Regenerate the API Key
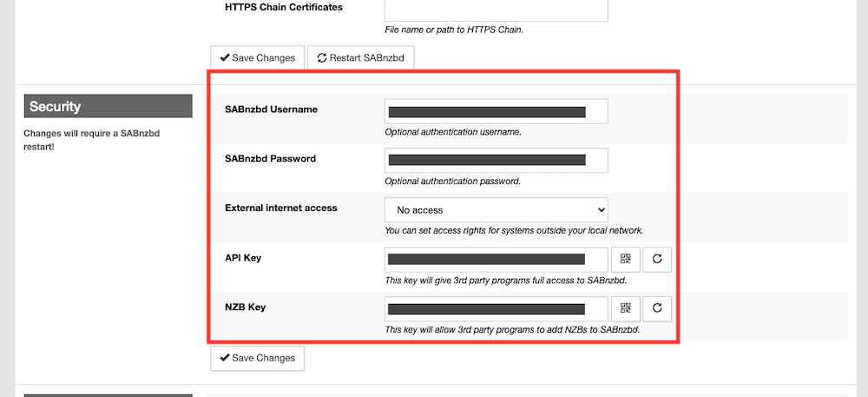This screenshot has height=397, width=868. click(x=657, y=259)
